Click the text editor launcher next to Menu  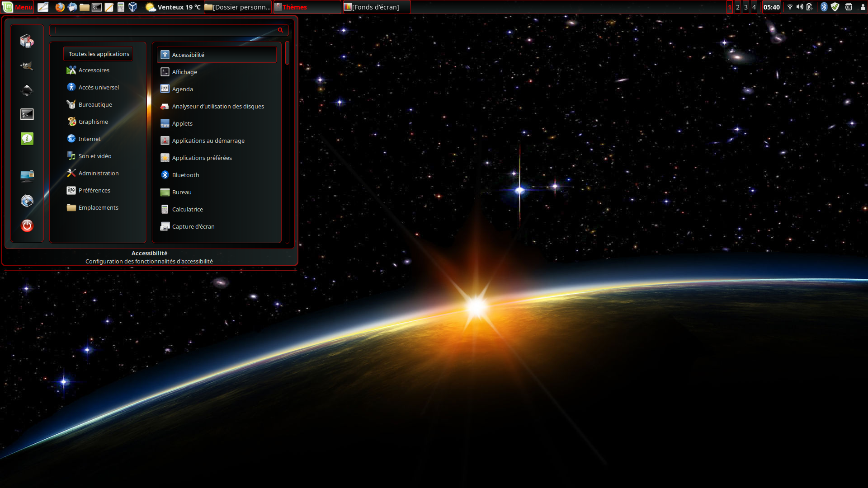43,7
